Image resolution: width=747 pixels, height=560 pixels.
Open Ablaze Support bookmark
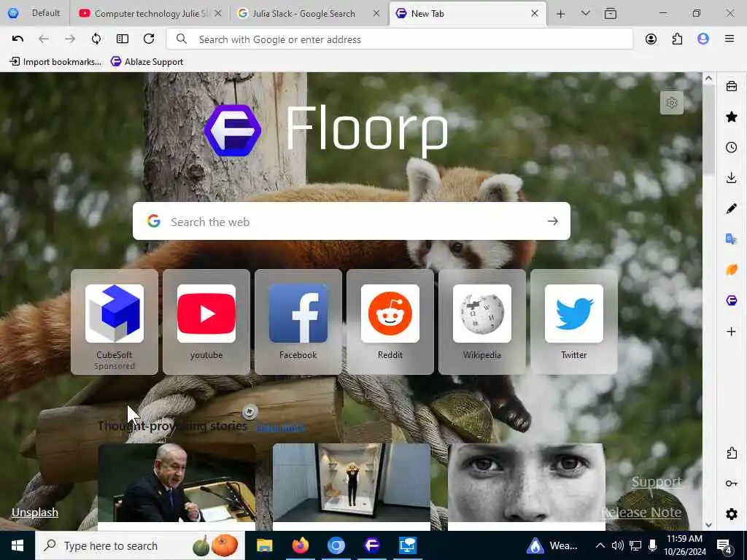pos(147,61)
